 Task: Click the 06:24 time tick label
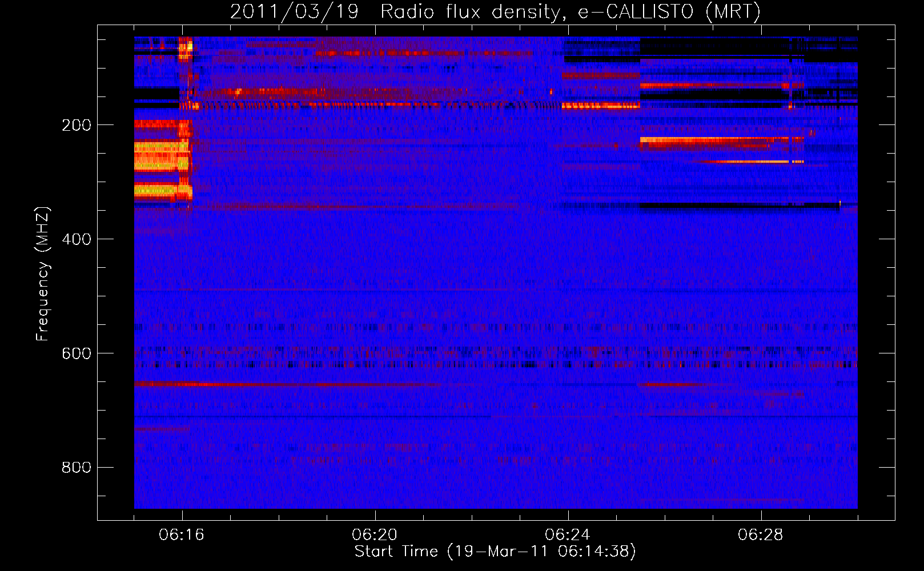pyautogui.click(x=568, y=535)
